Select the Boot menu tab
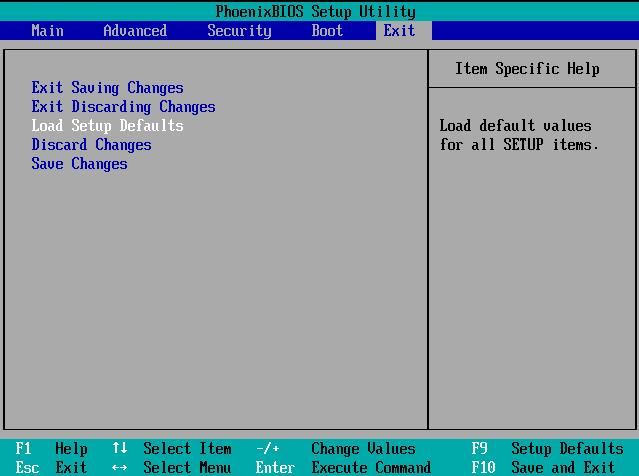 pyautogui.click(x=327, y=31)
